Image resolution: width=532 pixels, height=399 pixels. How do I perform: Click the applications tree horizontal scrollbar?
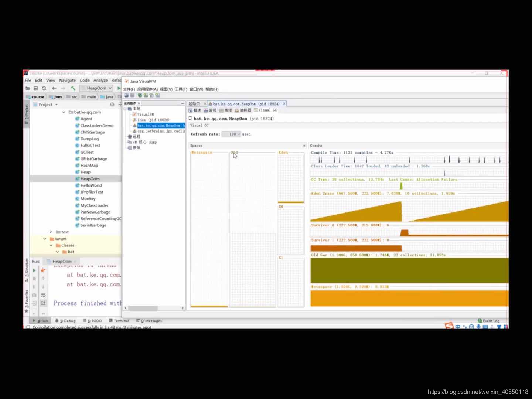143,308
